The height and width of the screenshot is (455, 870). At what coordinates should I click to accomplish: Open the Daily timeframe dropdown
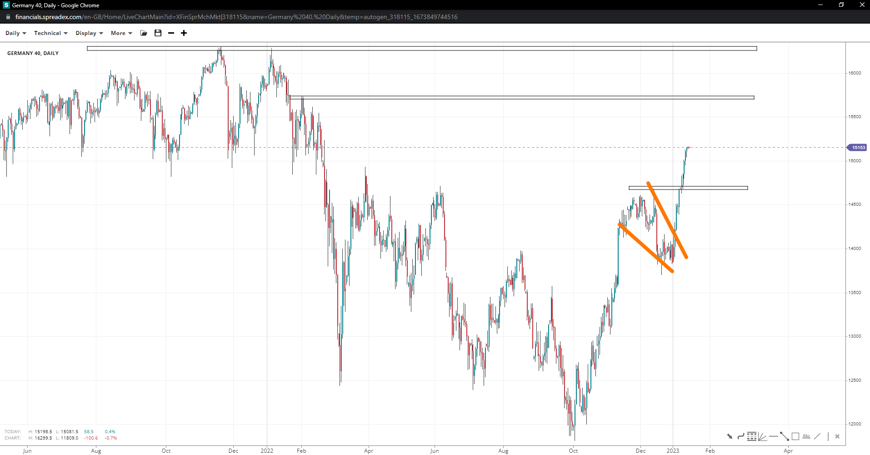click(16, 33)
